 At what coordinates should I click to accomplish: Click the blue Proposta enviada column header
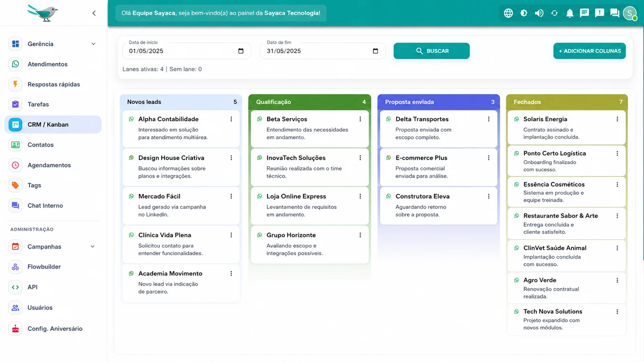pyautogui.click(x=438, y=102)
